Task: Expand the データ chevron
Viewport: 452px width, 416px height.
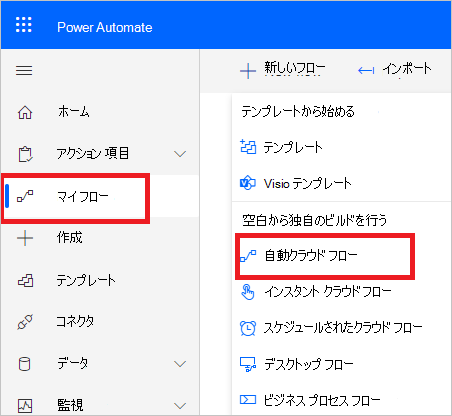Action: coord(180,364)
